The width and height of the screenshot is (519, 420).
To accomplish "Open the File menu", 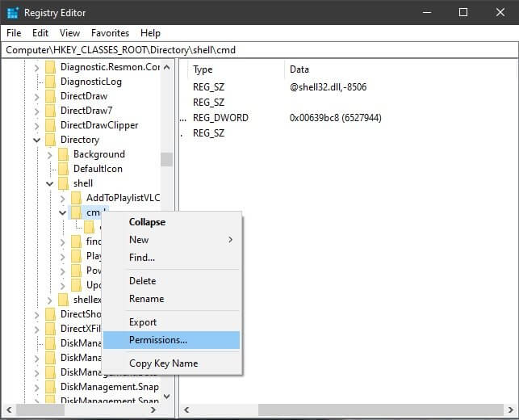I will tap(14, 33).
